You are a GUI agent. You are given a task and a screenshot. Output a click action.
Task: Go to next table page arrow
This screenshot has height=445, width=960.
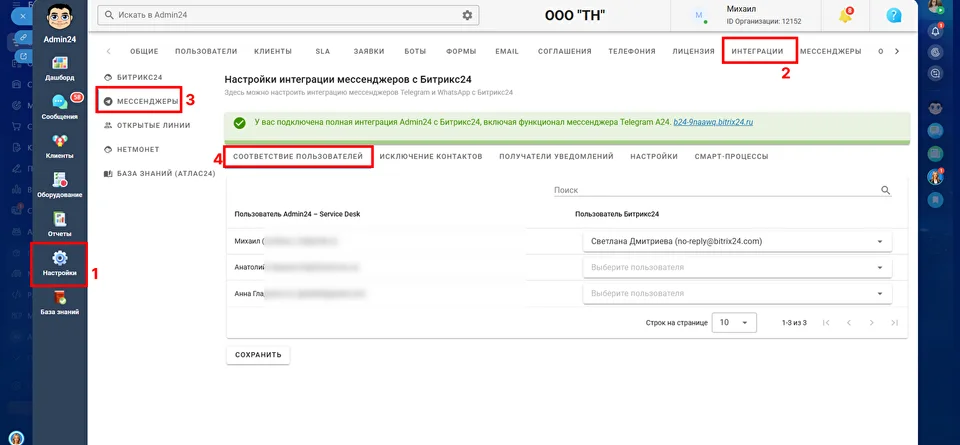coord(871,323)
